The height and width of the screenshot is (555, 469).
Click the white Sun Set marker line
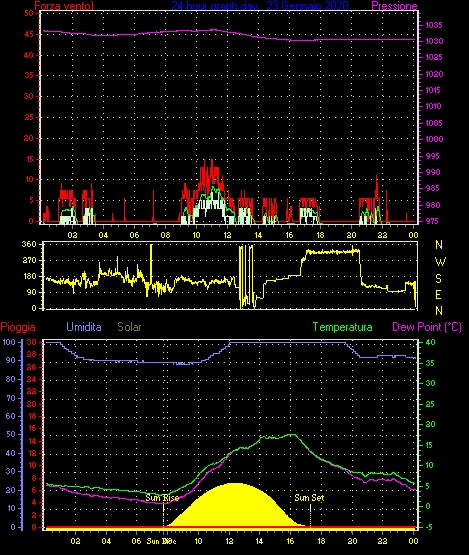point(310,515)
